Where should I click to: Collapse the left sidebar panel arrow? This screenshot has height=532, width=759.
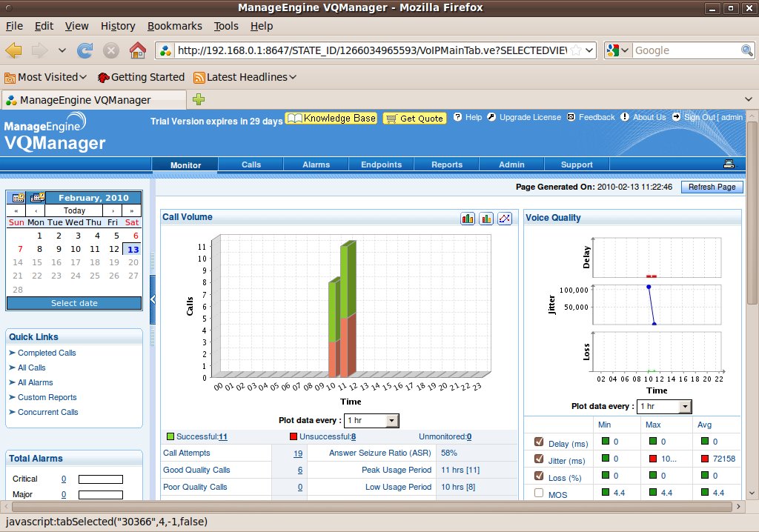coord(153,299)
